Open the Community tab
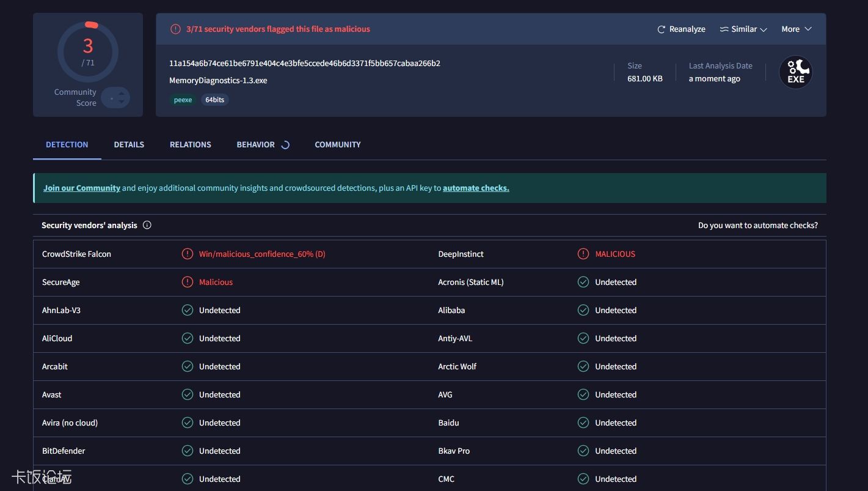868x491 pixels. (x=337, y=144)
